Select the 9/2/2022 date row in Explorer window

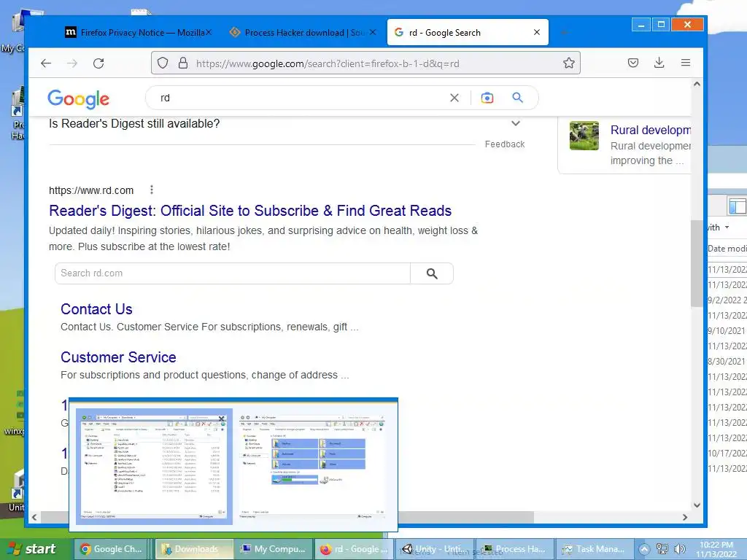coord(727,300)
